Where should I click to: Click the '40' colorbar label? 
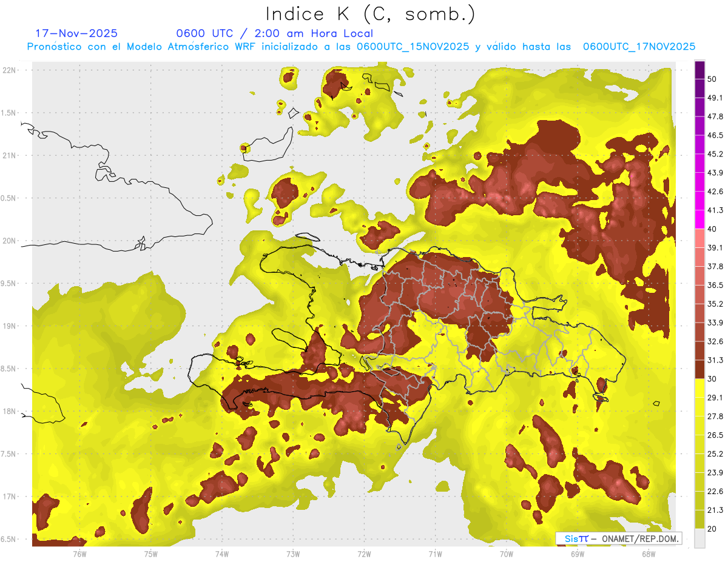click(712, 229)
